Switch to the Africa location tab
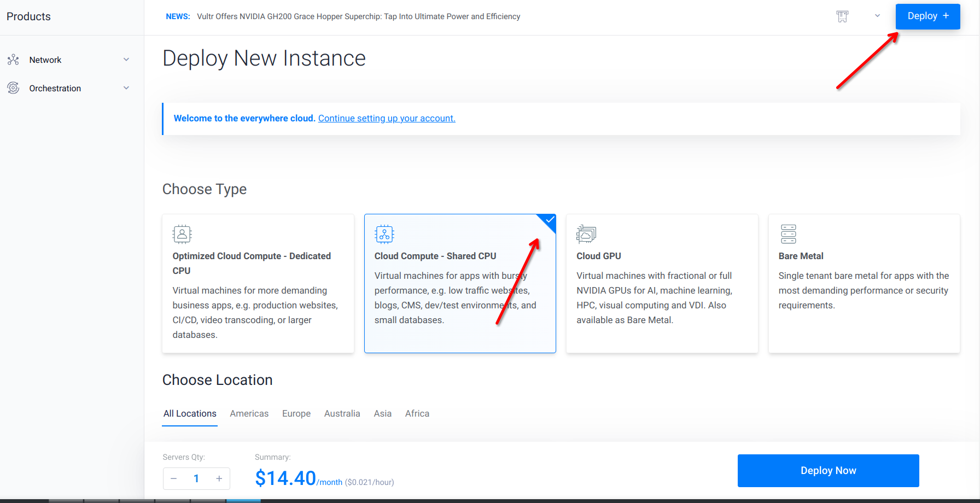 tap(417, 414)
